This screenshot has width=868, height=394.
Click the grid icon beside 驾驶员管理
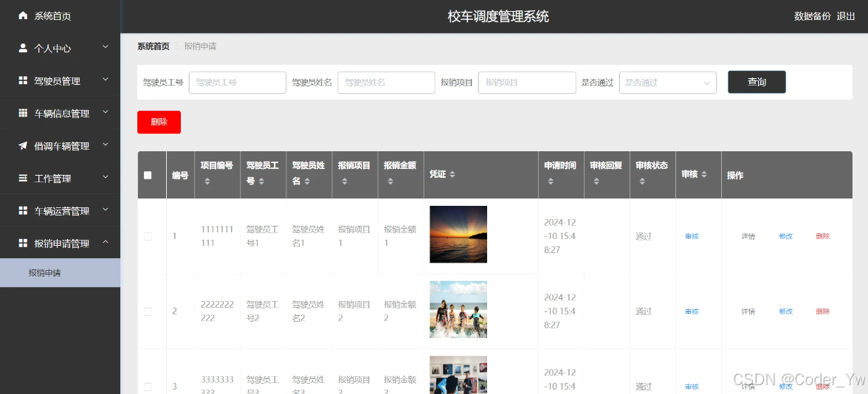23,81
